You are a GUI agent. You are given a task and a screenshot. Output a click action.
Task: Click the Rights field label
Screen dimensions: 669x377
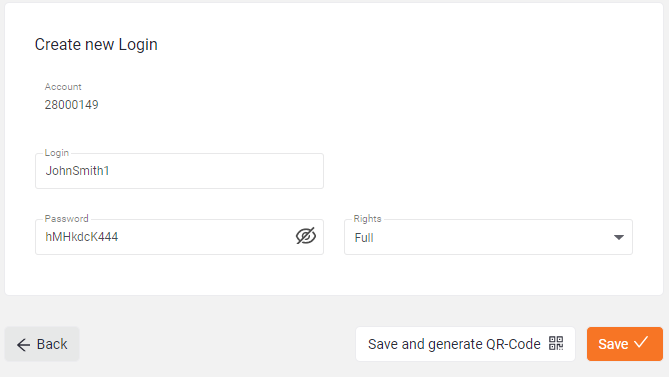point(367,219)
